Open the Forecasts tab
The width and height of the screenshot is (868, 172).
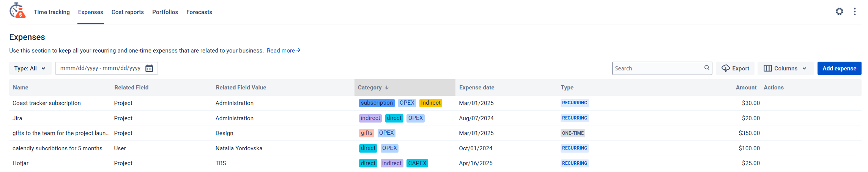click(199, 12)
